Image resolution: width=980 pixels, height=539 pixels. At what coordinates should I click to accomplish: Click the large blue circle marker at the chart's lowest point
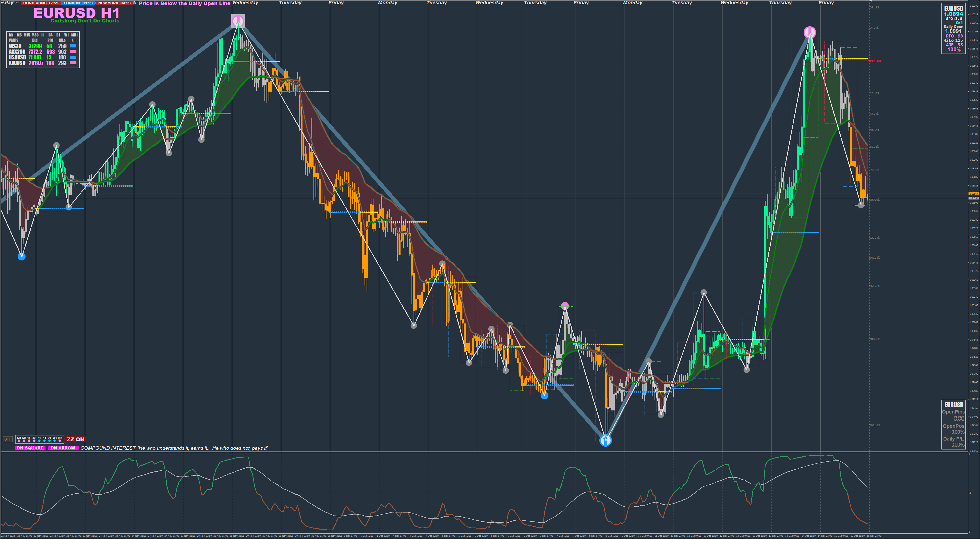point(605,440)
